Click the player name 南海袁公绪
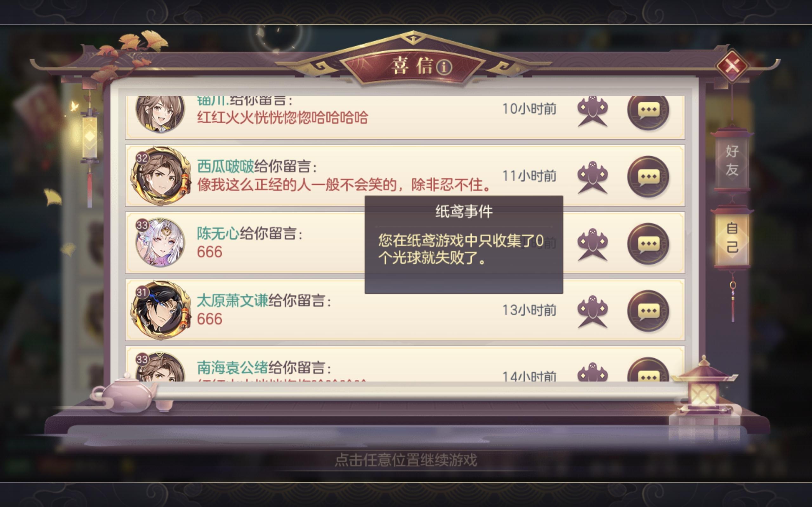 (x=232, y=368)
